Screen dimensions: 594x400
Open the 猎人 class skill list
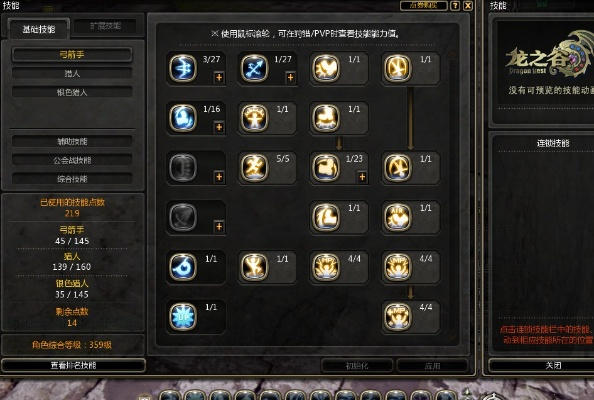click(x=72, y=73)
